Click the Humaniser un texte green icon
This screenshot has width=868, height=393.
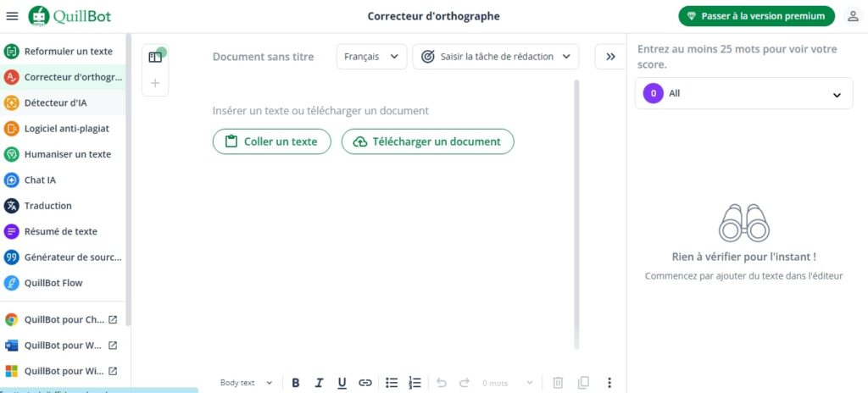point(12,154)
